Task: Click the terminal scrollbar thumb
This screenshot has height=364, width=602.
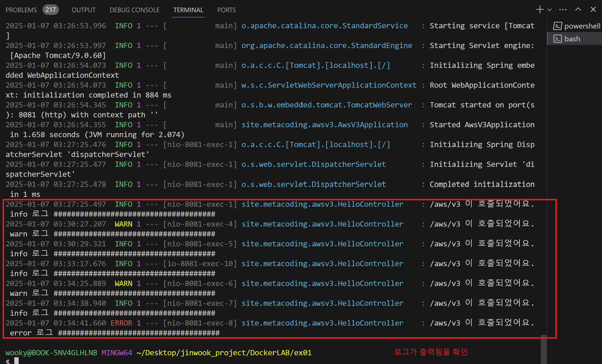Action: 543,349
